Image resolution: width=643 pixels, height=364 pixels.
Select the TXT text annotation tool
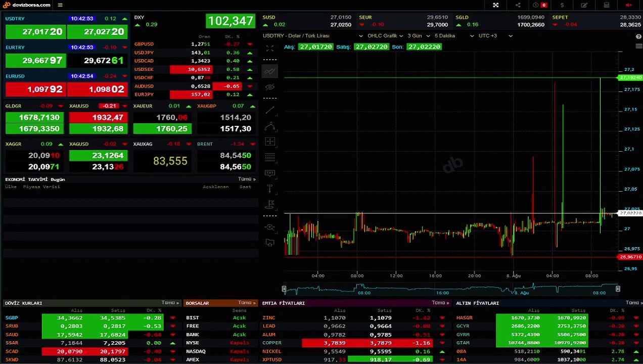(270, 173)
